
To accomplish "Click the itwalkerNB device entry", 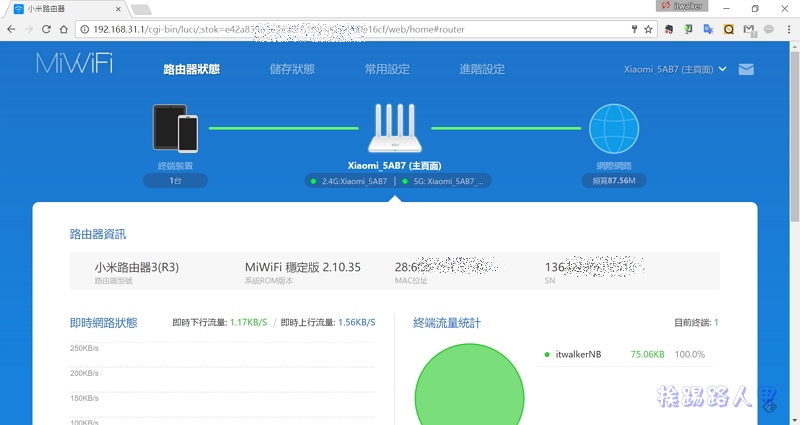I will coord(578,354).
